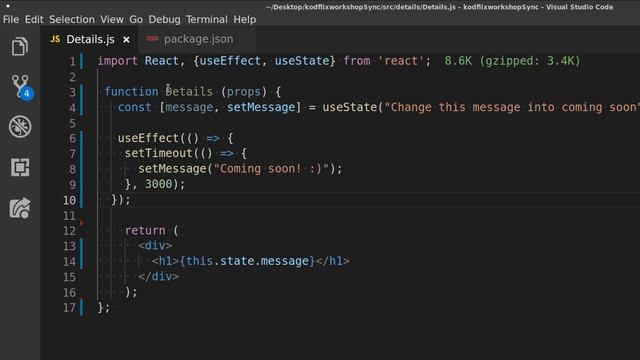
Task: Open the Debug view bug icon
Action: pyautogui.click(x=20, y=127)
